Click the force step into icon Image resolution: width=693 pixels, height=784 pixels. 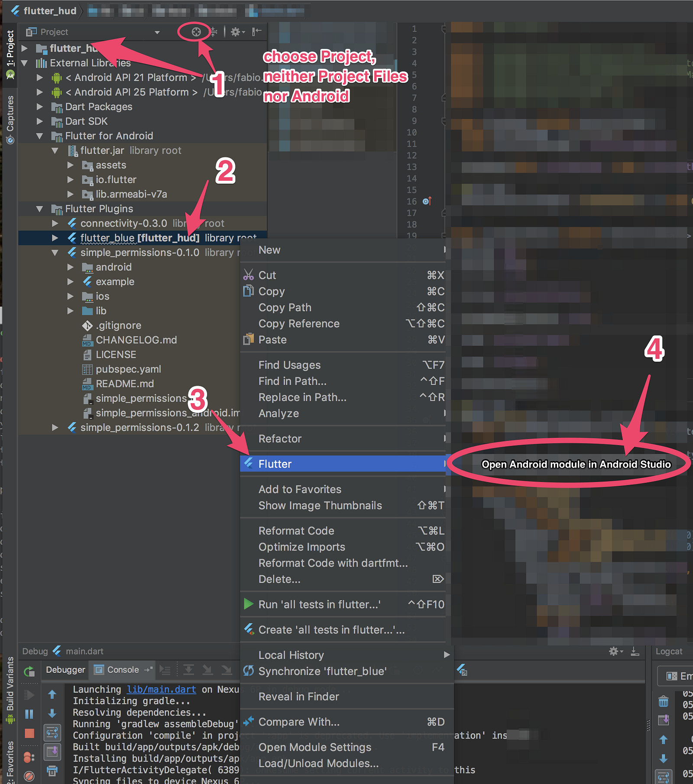pyautogui.click(x=227, y=670)
